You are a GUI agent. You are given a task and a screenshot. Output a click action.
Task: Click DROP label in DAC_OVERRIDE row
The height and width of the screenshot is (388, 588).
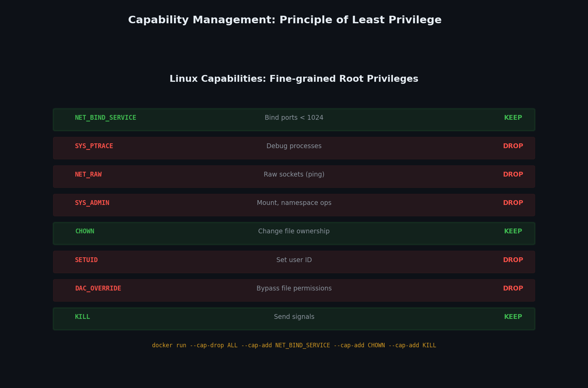(x=513, y=288)
